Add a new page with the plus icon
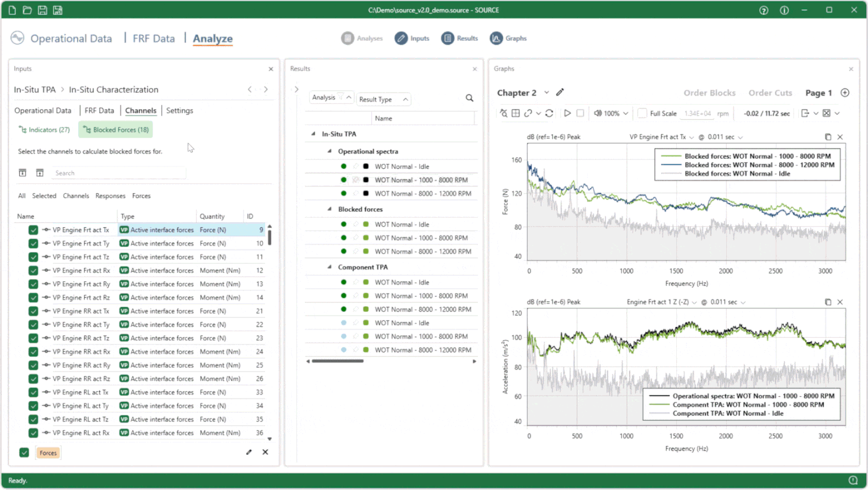 [x=845, y=93]
